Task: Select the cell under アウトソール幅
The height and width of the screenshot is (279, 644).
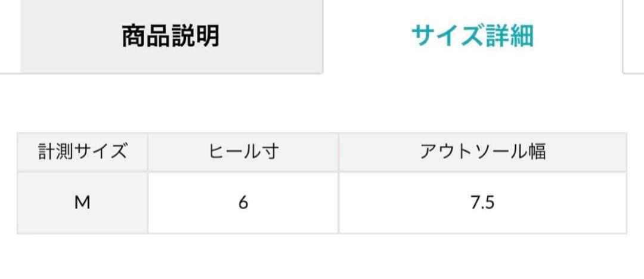Action: click(x=482, y=203)
